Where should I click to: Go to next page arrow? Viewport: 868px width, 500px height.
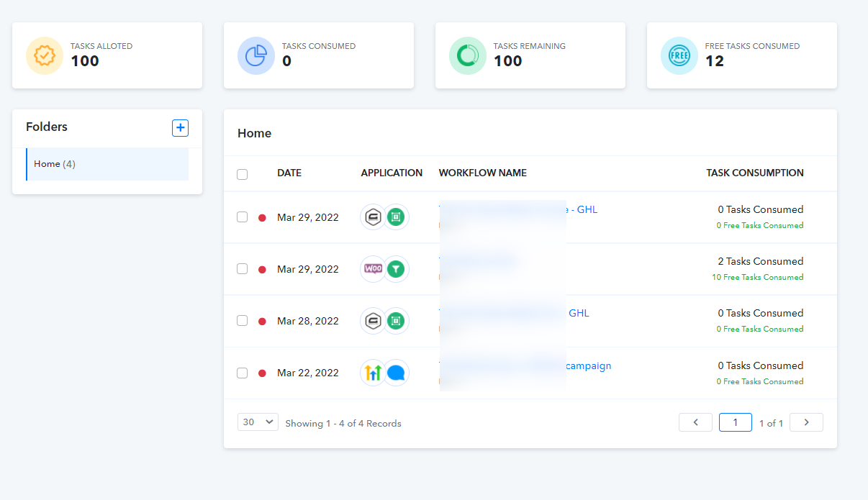click(x=806, y=422)
